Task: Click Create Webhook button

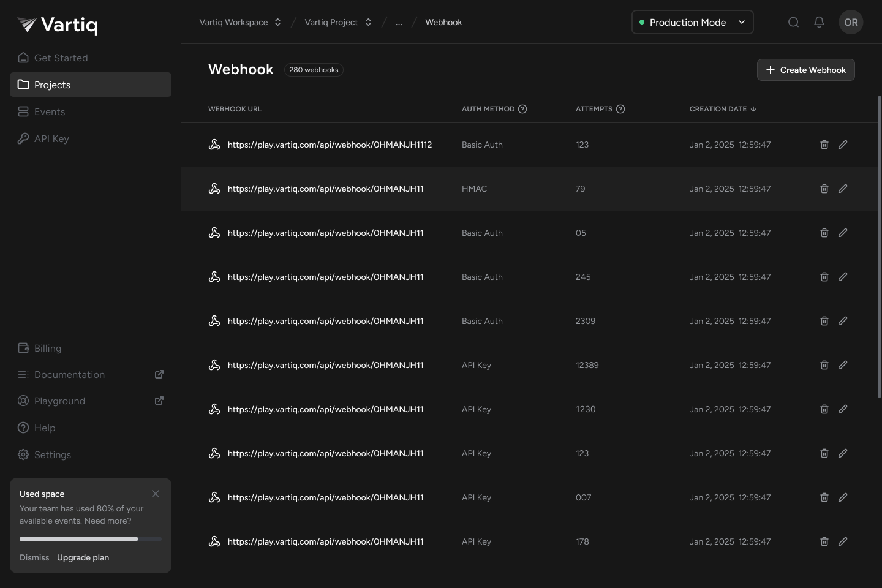Action: [805, 70]
